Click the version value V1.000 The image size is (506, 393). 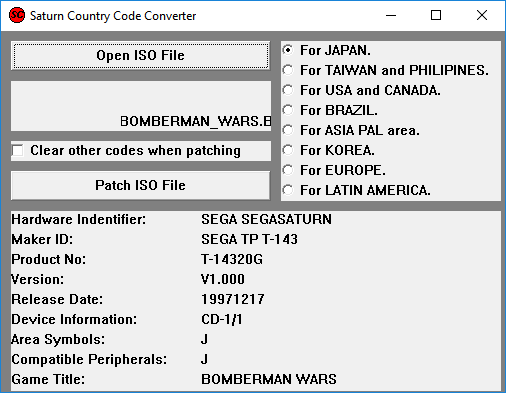tap(223, 279)
